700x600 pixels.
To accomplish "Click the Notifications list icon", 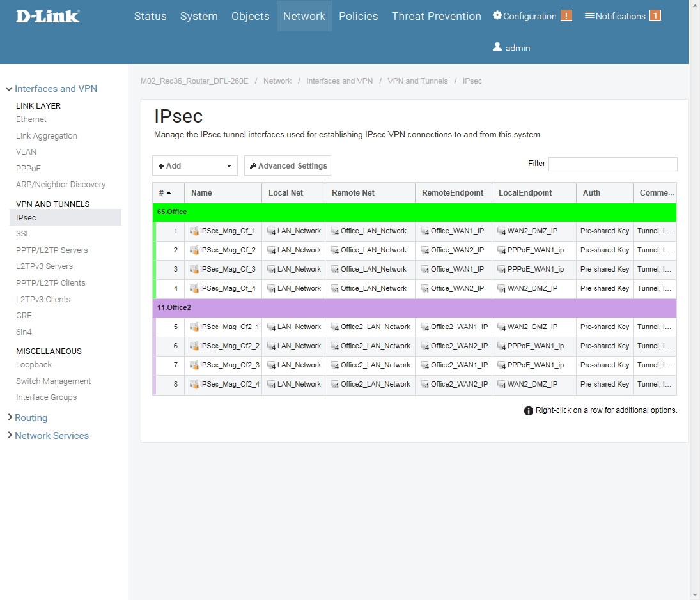I will [x=589, y=15].
